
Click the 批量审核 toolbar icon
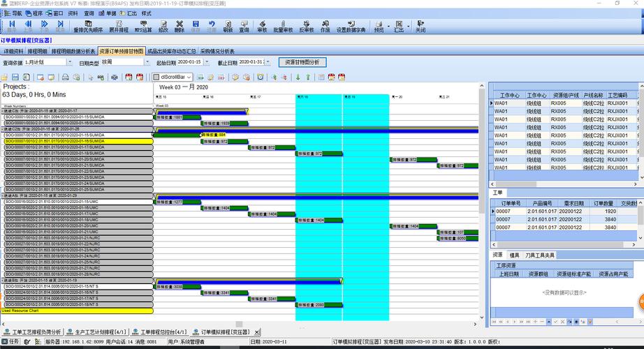coord(284,27)
